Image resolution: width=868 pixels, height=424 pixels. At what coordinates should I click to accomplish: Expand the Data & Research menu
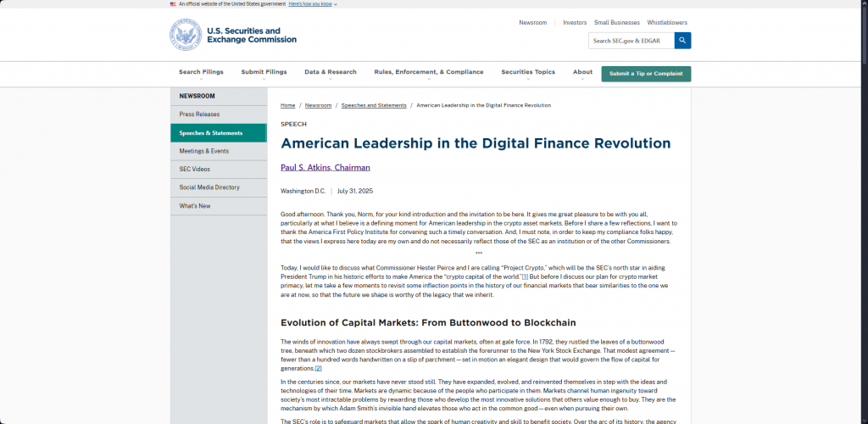[331, 73]
